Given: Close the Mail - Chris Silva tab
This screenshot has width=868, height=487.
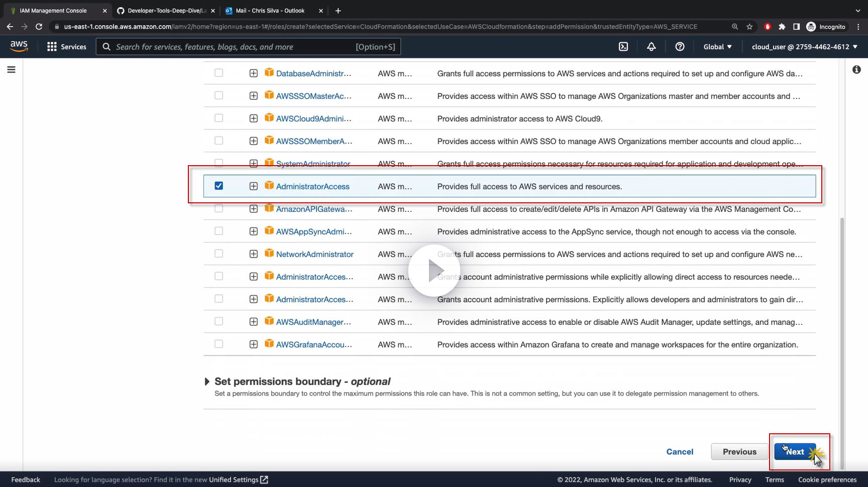Looking at the screenshot, I should click(x=321, y=11).
